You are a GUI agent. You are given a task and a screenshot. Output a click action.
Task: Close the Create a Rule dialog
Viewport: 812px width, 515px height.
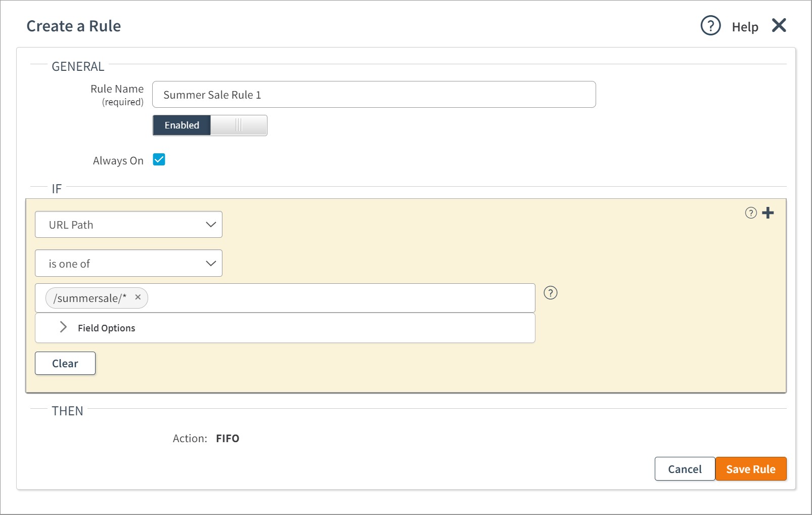coord(779,25)
